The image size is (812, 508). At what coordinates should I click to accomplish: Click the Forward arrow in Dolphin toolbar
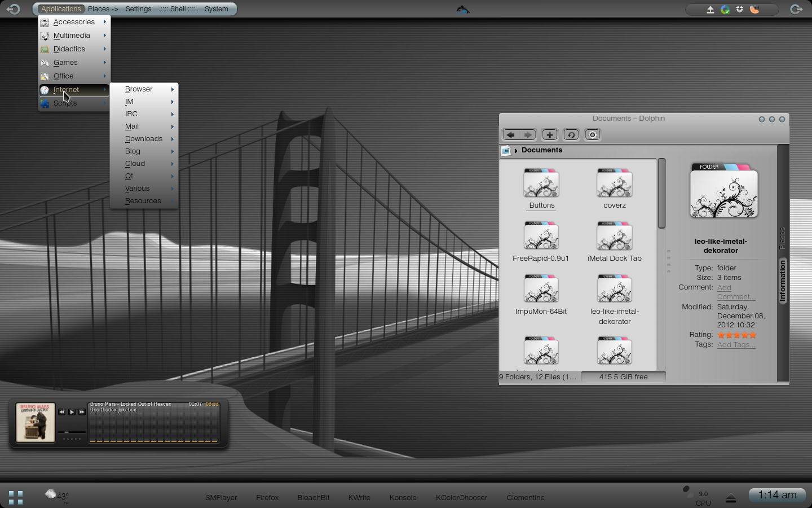(x=528, y=135)
